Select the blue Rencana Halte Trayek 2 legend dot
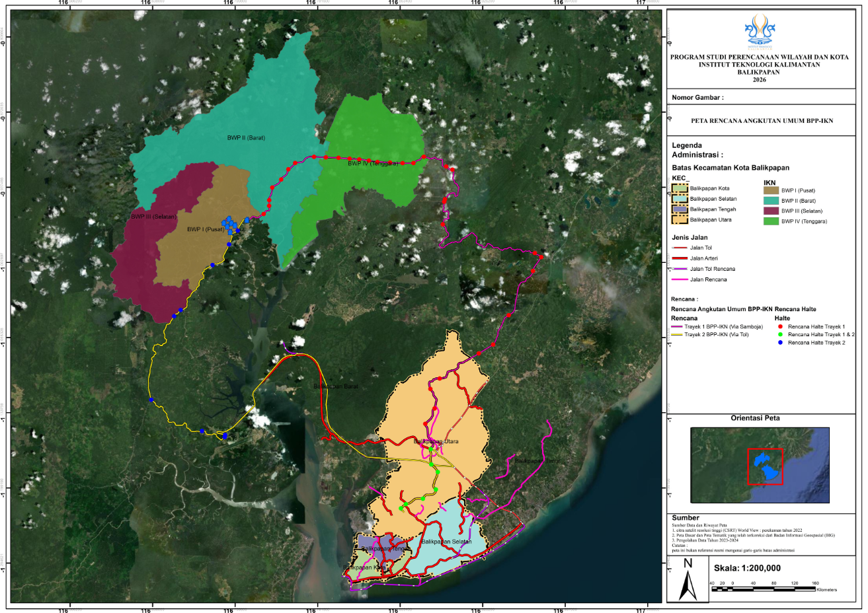The height and width of the screenshot is (613, 868). click(780, 343)
